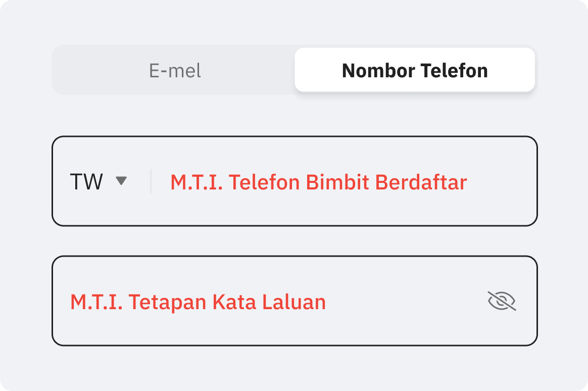The height and width of the screenshot is (391, 588).
Task: Click the 'M.T.I. Telefon Bimbit Berdaftar' placeholder
Action: 318,182
